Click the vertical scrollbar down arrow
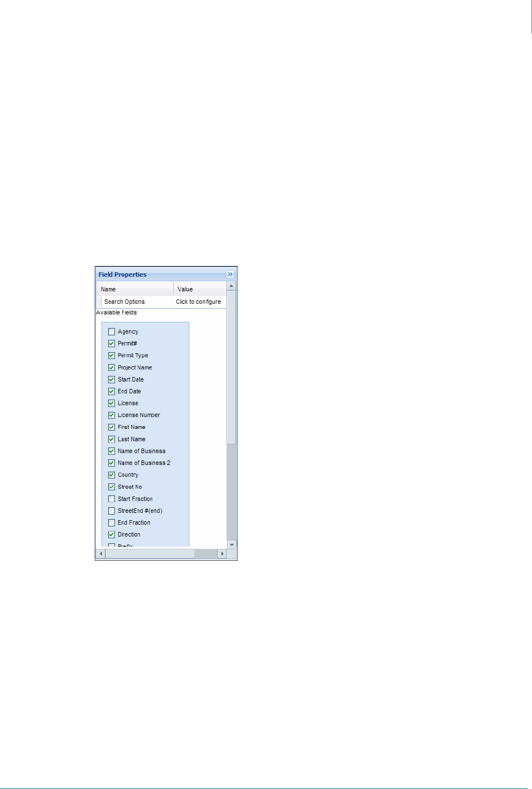532x789 pixels. click(232, 545)
